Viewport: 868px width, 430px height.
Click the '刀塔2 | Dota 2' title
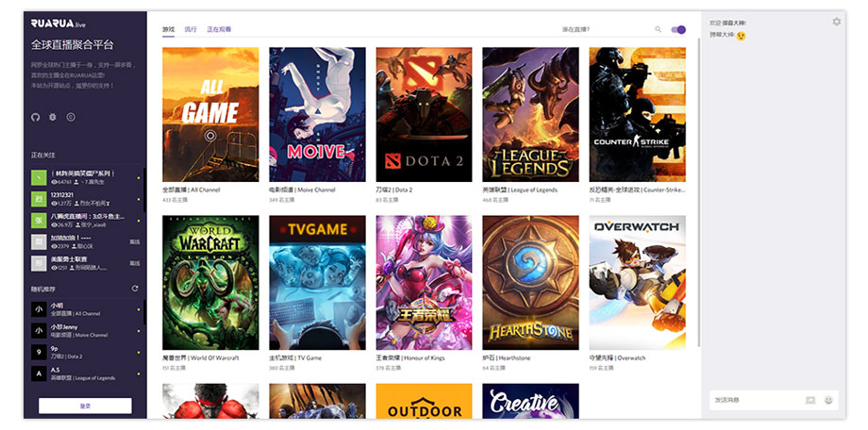click(x=394, y=190)
